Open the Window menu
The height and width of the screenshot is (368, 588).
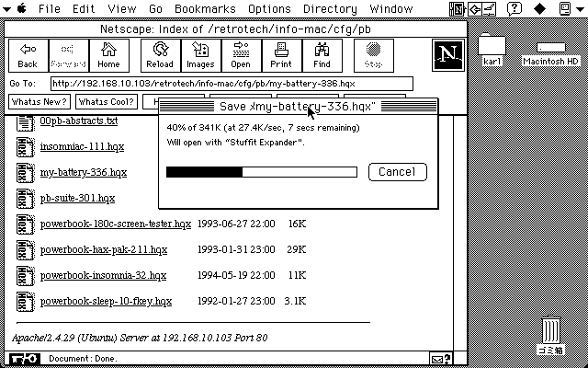[x=391, y=8]
